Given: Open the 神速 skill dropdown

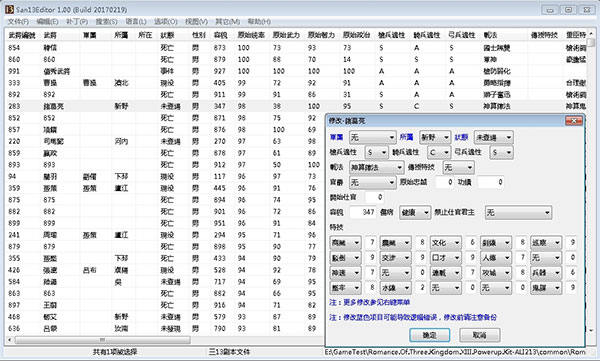Looking at the screenshot, I should [x=346, y=273].
